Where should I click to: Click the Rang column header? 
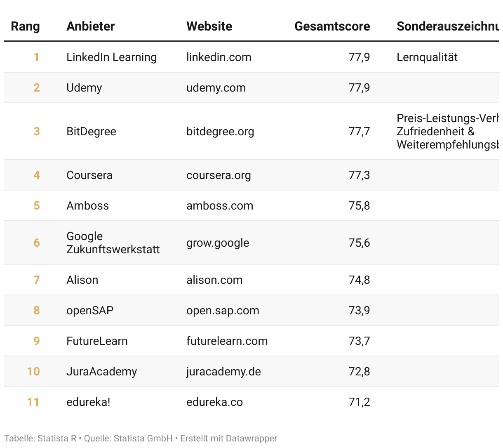25,26
